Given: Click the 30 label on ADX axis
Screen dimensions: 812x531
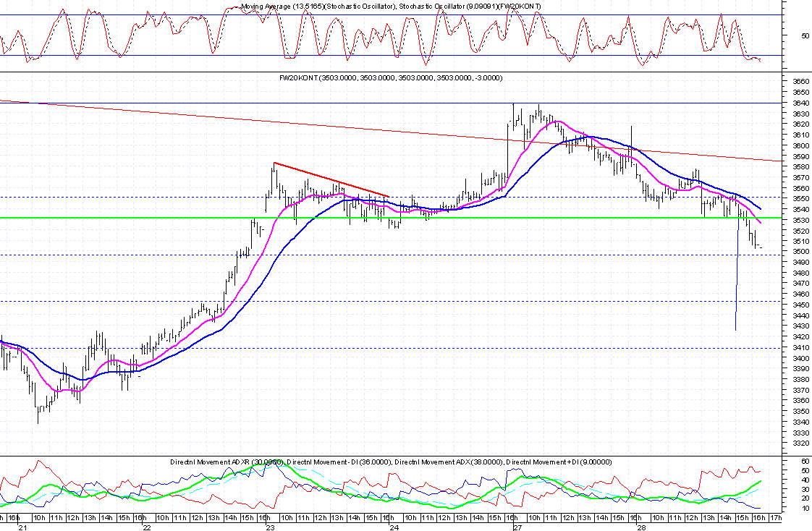Looking at the screenshot, I should click(805, 489).
